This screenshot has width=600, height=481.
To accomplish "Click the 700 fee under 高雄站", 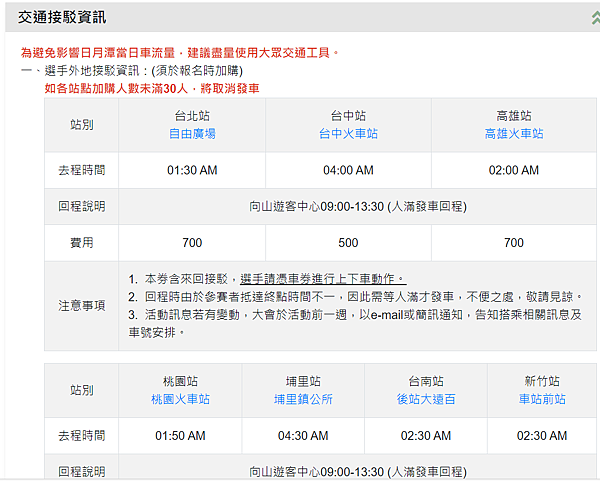I will (x=514, y=243).
